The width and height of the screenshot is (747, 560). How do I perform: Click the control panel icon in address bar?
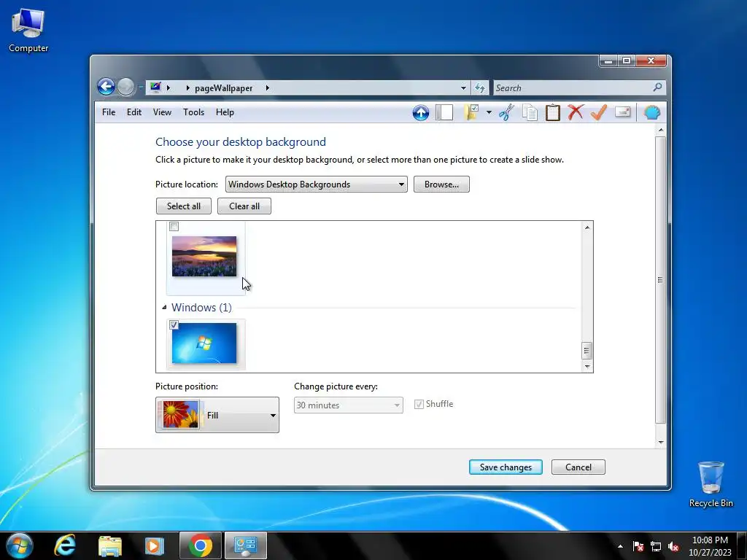point(155,87)
